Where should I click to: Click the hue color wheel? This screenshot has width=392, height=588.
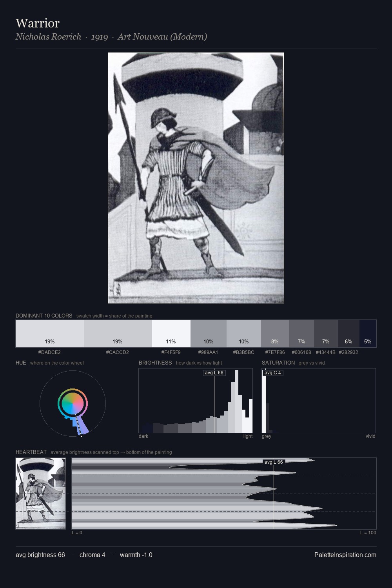pyautogui.click(x=73, y=403)
